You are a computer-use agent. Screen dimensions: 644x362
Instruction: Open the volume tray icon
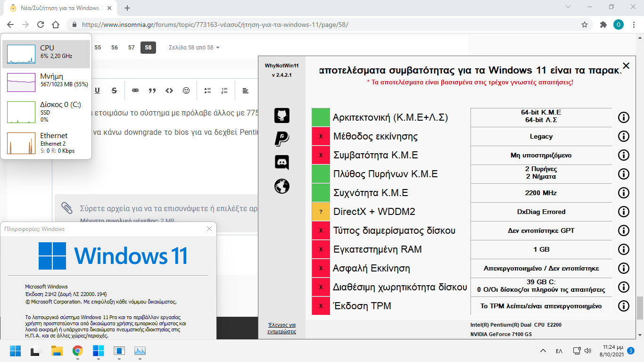[588, 351]
